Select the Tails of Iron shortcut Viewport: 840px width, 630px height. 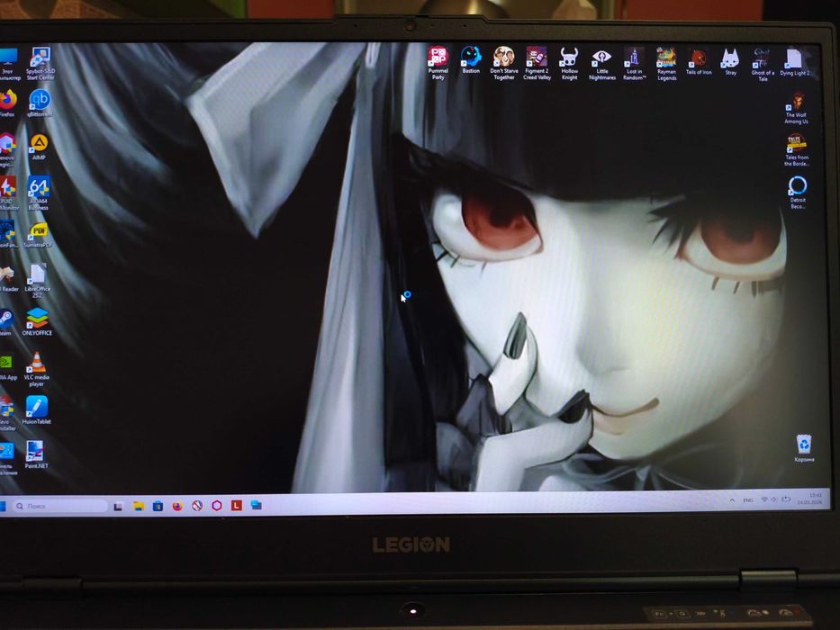tap(699, 61)
